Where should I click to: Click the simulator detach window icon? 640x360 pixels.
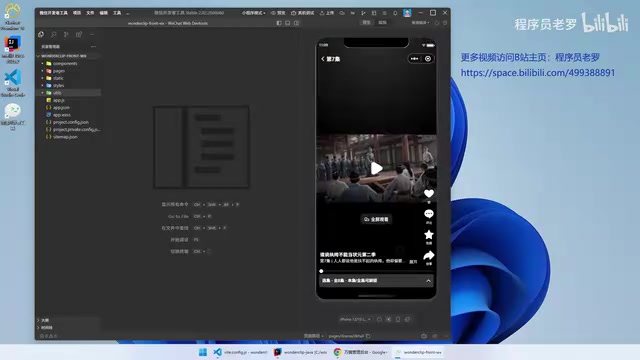pos(407,319)
